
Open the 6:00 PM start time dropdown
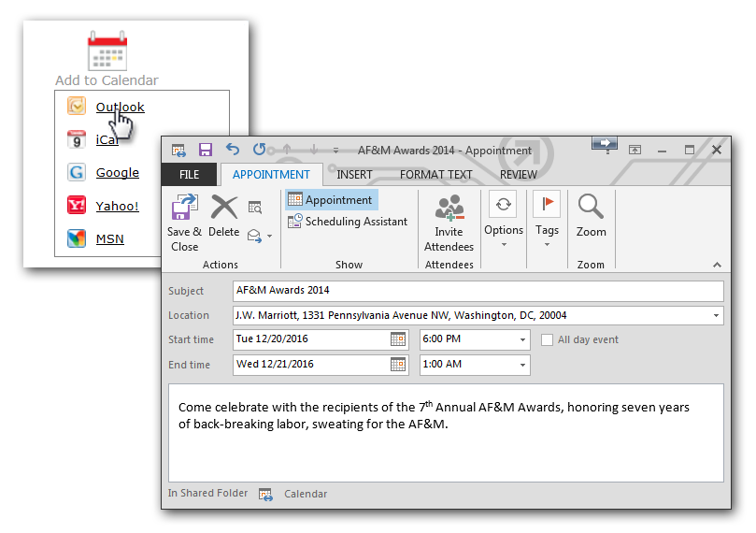tap(522, 340)
